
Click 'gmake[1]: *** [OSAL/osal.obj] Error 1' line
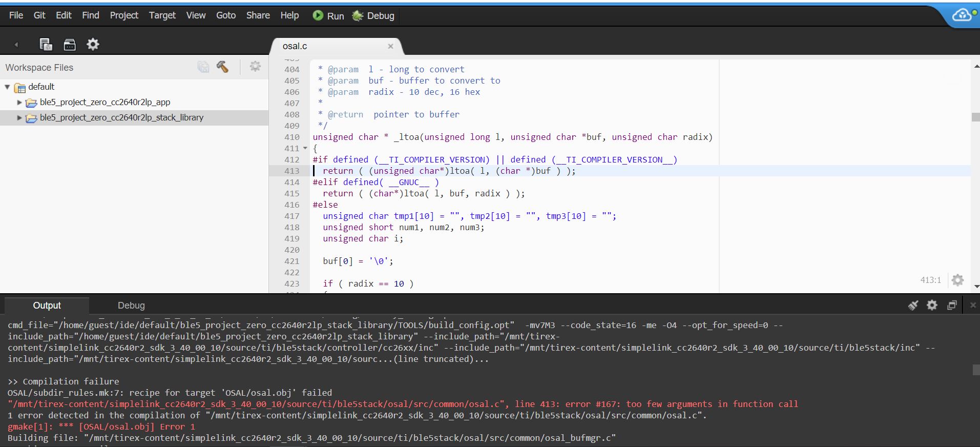(x=101, y=426)
